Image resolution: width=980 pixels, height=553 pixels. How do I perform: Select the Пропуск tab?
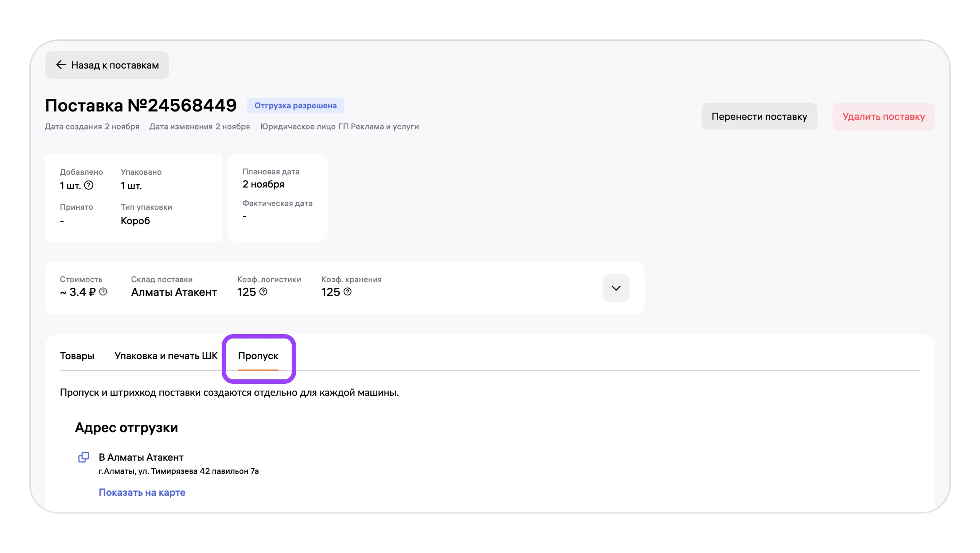point(258,355)
